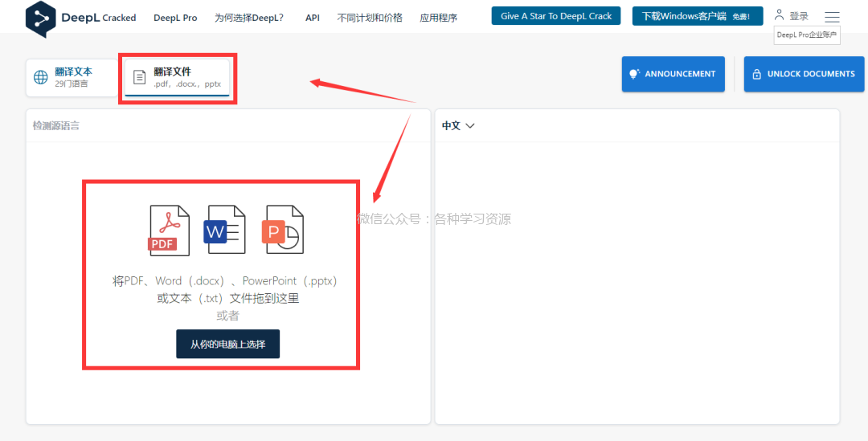Image resolution: width=868 pixels, height=441 pixels.
Task: Open the 应用程序 menu item
Action: point(439,18)
